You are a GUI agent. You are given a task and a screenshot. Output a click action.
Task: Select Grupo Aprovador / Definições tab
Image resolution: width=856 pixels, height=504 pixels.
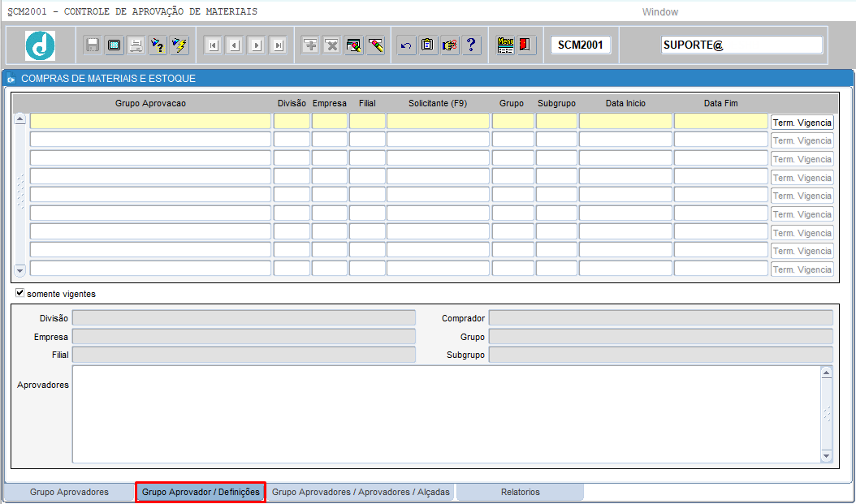pyautogui.click(x=201, y=492)
